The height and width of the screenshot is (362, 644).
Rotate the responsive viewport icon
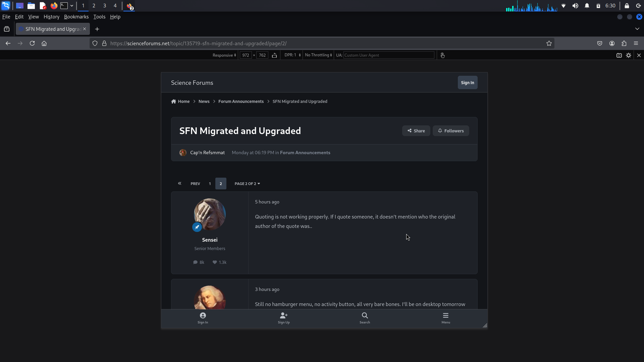(x=274, y=55)
